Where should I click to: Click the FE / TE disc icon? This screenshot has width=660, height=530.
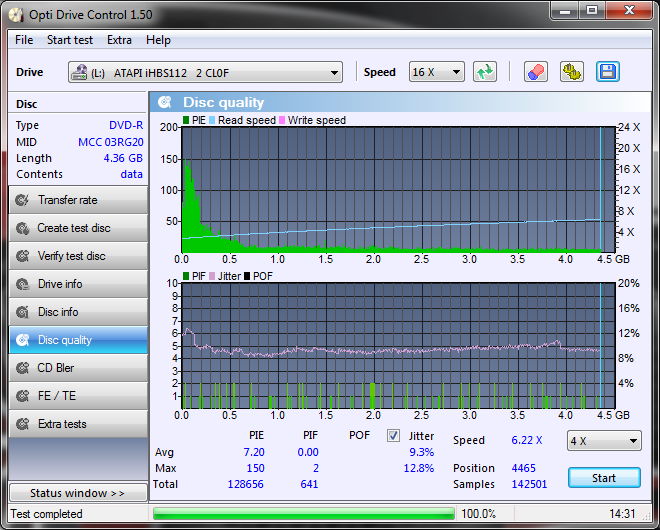(x=22, y=396)
